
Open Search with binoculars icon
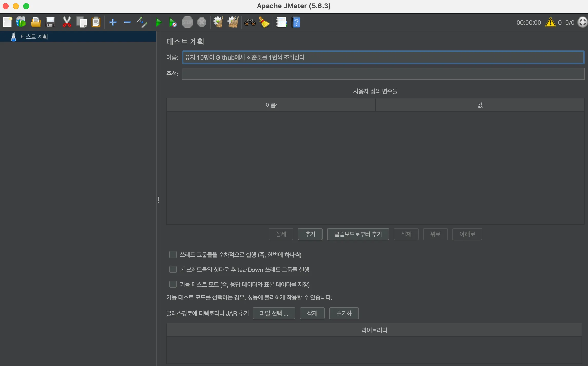click(x=250, y=22)
